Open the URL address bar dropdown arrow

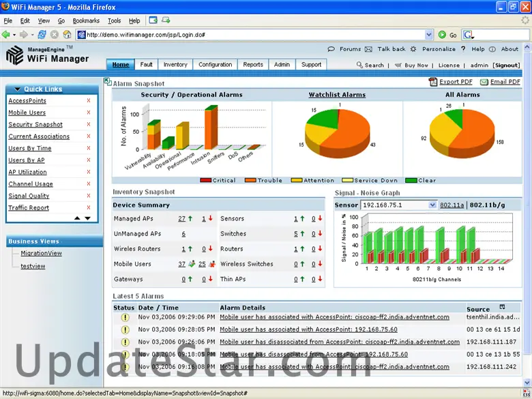tap(429, 35)
